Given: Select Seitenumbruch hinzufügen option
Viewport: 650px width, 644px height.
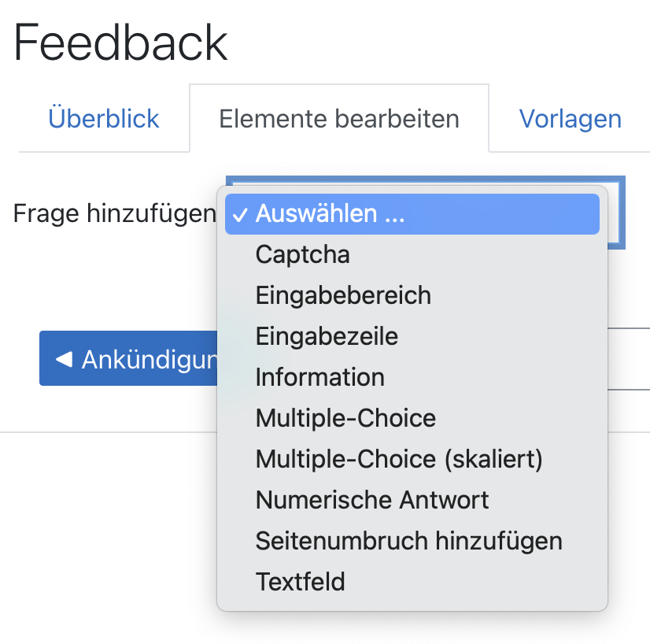Looking at the screenshot, I should [x=408, y=541].
